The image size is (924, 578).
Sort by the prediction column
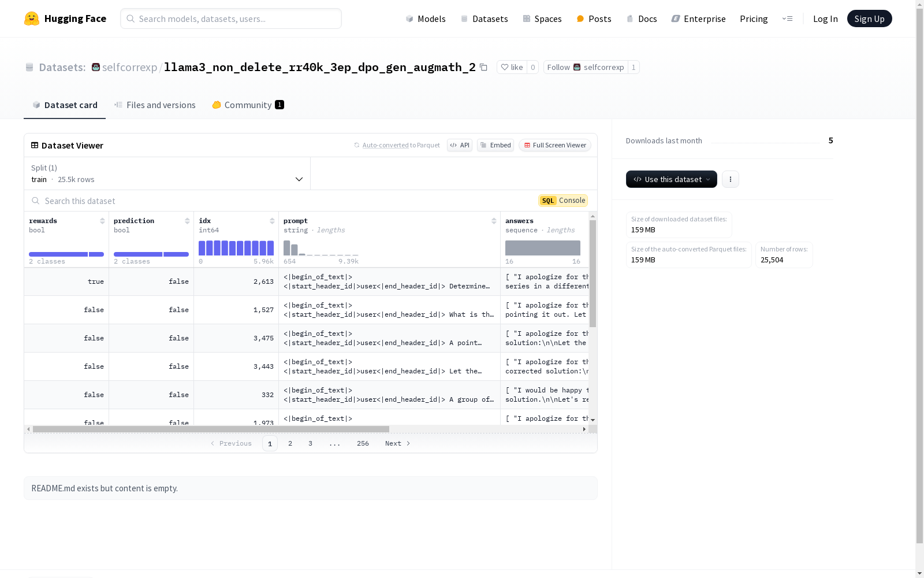[x=187, y=221]
